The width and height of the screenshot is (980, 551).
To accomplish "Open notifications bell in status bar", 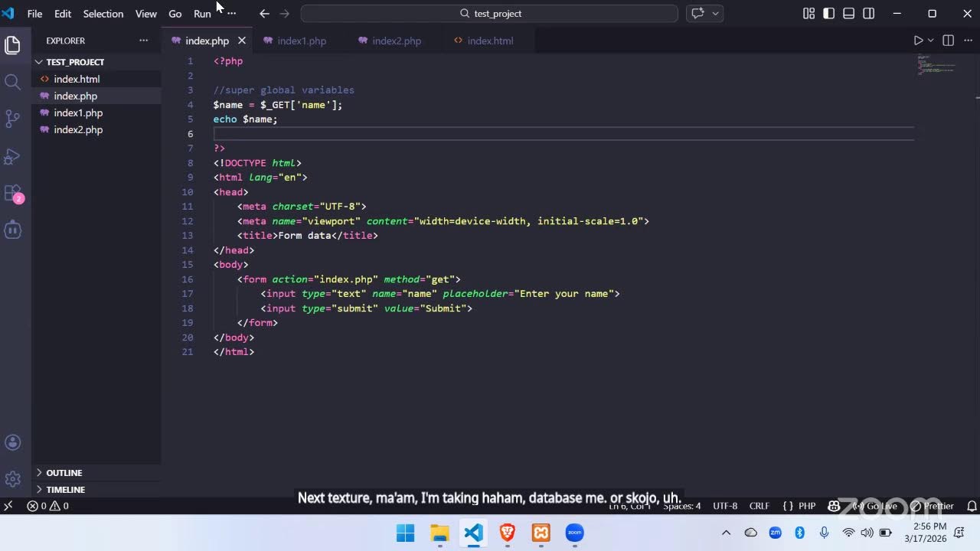I will tap(972, 506).
